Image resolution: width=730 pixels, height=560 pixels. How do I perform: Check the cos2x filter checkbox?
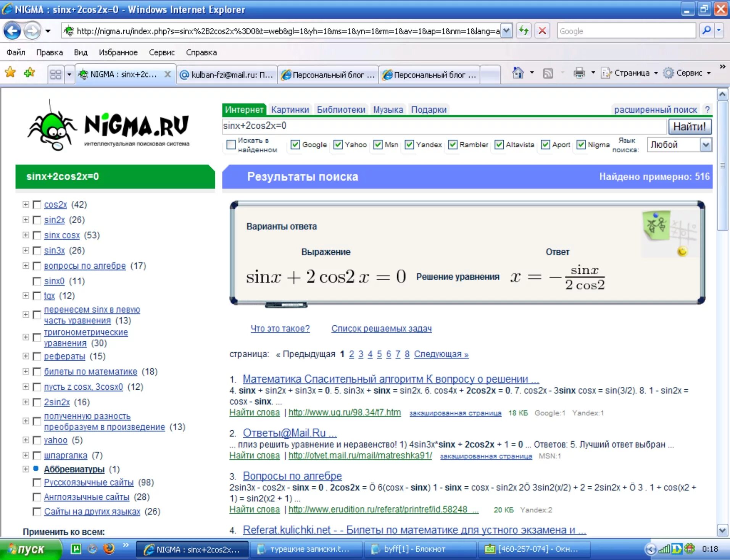point(37,205)
